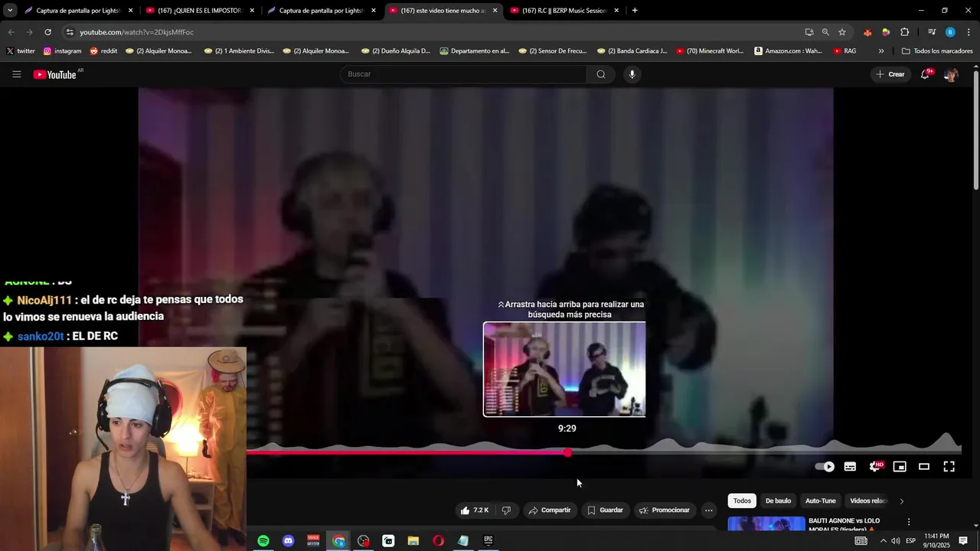This screenshot has height=551, width=980.
Task: Switch to miniplayer mode
Action: tap(900, 466)
